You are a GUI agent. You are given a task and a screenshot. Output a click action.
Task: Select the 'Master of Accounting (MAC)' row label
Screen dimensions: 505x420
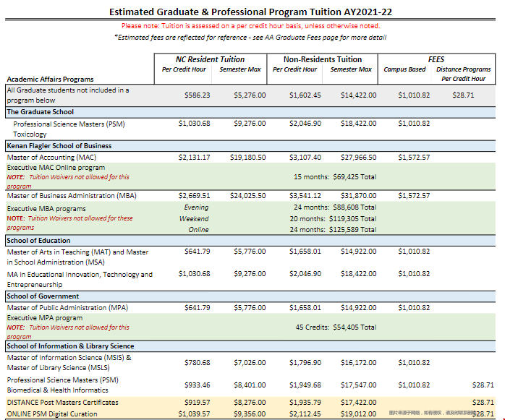coord(51,158)
